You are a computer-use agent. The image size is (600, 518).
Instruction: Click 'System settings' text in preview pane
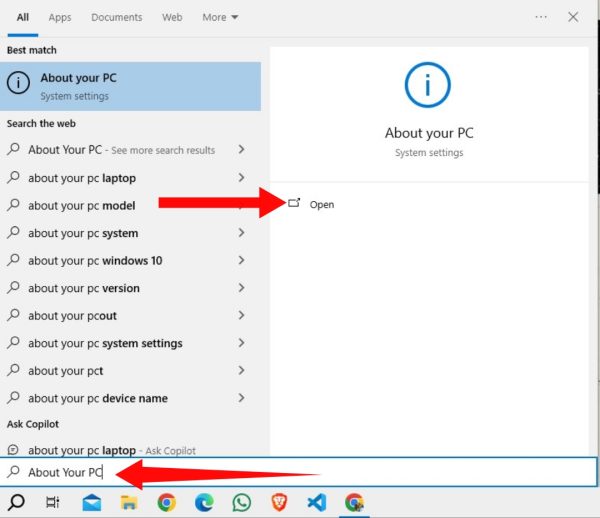pyautogui.click(x=429, y=153)
